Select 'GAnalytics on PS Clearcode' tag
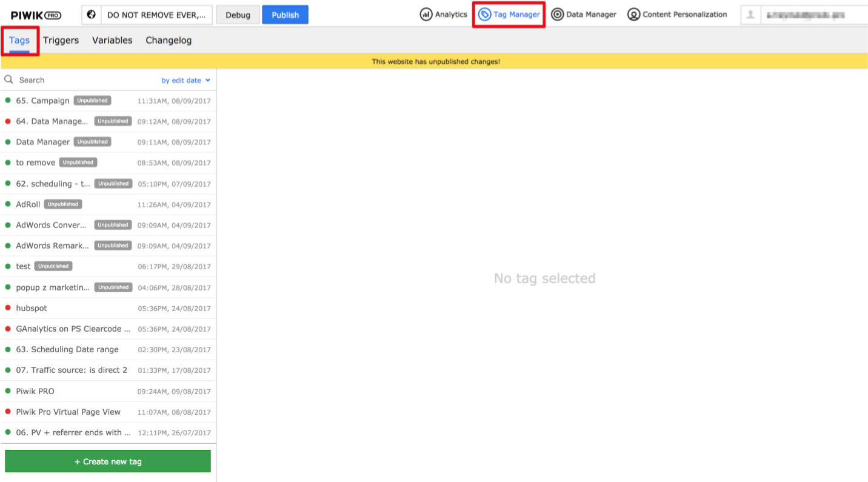The height and width of the screenshot is (482, 868). pos(109,329)
